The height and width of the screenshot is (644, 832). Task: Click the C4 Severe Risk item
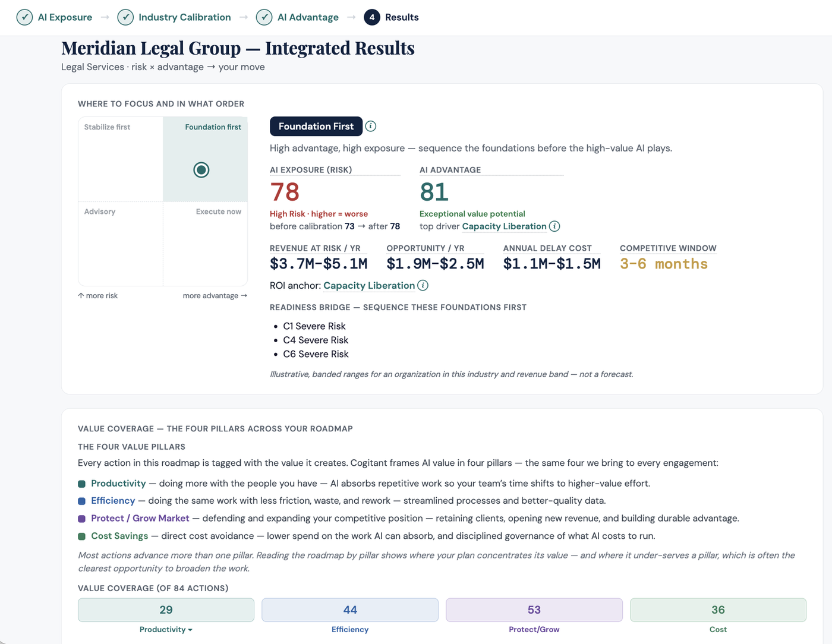point(316,340)
